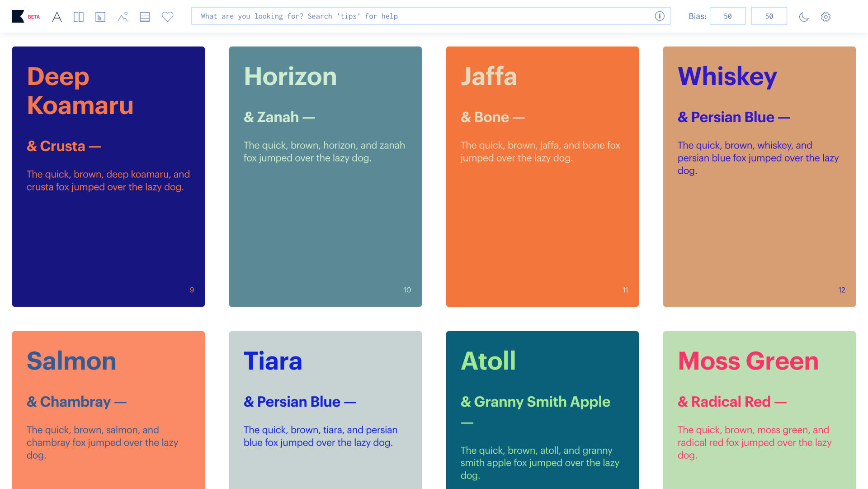Click the second Bias value field
868x489 pixels.
click(x=769, y=16)
